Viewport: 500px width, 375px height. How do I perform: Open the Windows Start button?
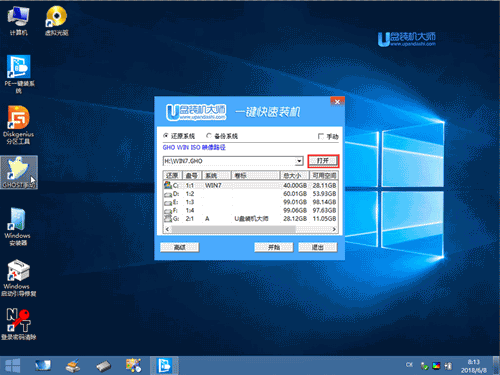[13, 365]
